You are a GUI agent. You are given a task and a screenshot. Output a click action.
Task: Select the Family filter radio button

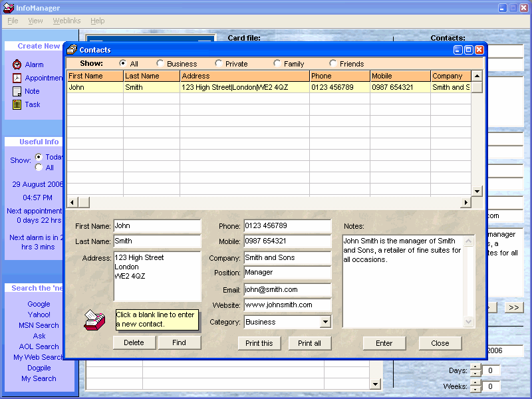pyautogui.click(x=277, y=64)
